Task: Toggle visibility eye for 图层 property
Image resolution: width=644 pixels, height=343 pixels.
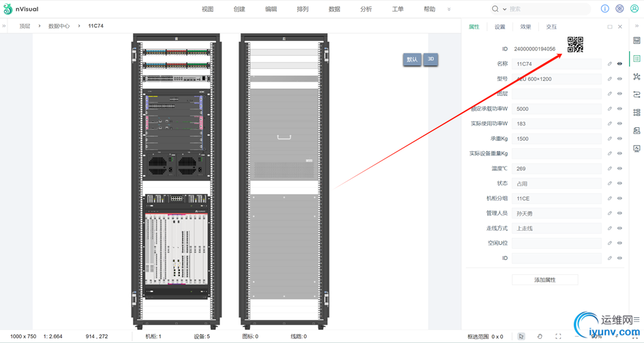Action: click(x=619, y=93)
